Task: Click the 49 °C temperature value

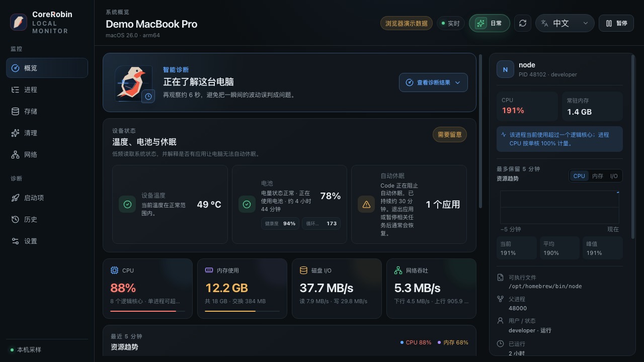Action: point(209,204)
